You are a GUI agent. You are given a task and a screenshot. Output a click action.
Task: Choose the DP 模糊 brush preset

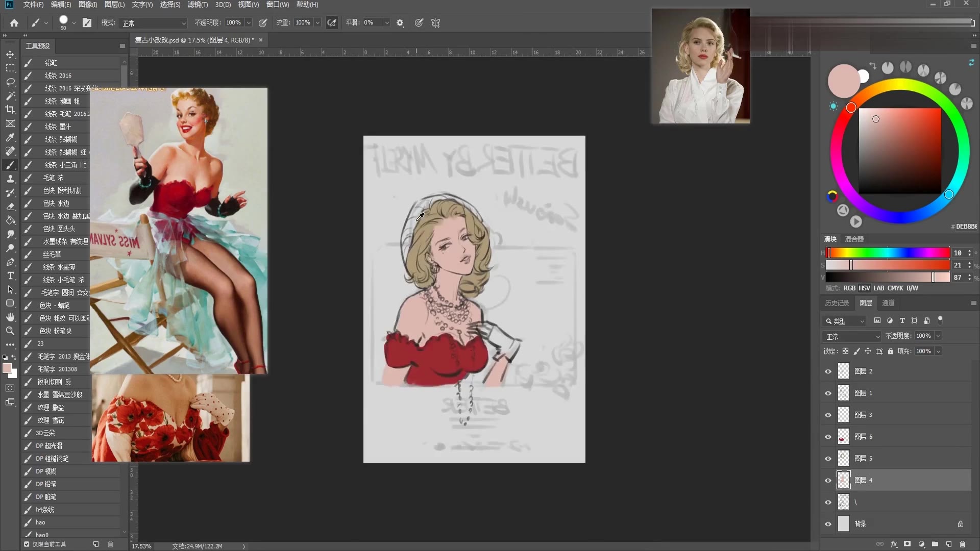coord(71,471)
